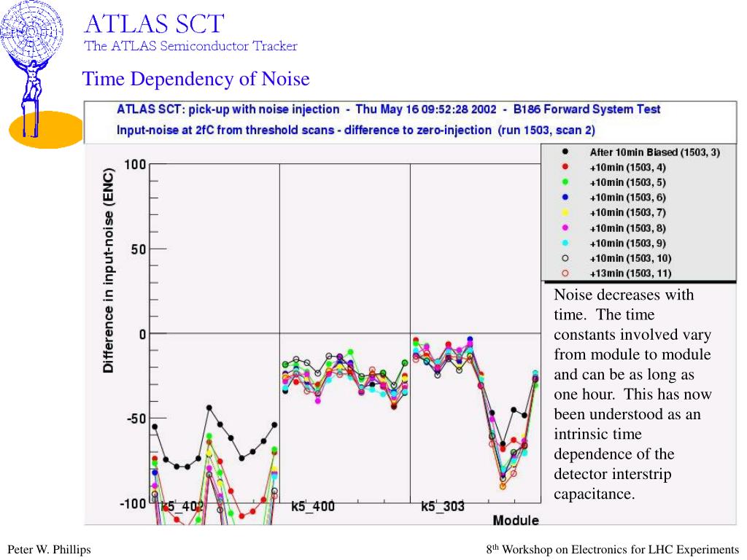Click the y-axis tick value 100
Screen dimensions: 747x560
pyautogui.click(x=135, y=165)
